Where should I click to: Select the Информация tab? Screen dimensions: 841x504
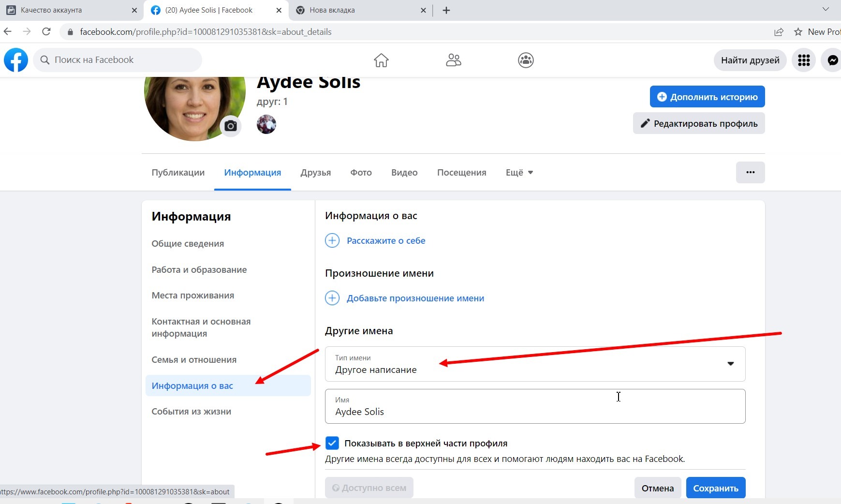pos(252,173)
